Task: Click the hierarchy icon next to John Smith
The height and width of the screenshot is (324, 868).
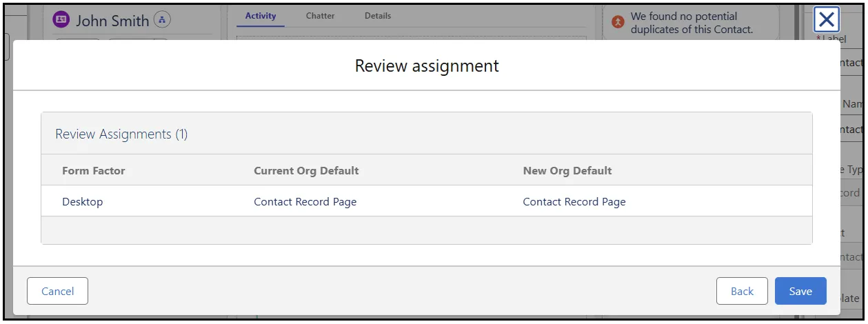Action: [x=162, y=20]
